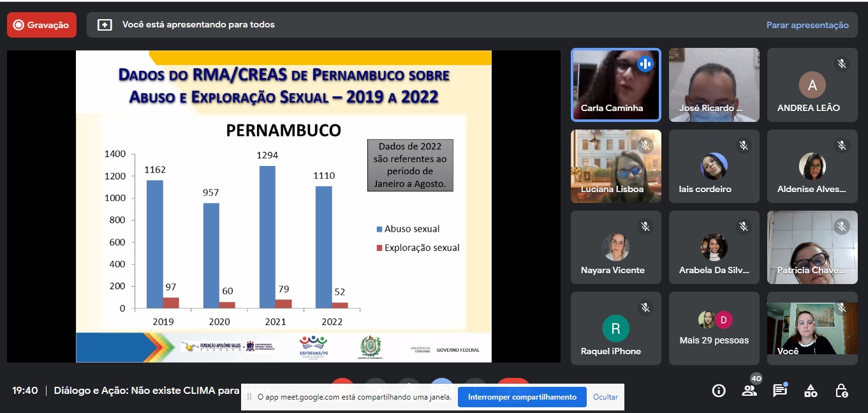The image size is (868, 413).
Task: Open the chat panel icon
Action: (x=780, y=391)
